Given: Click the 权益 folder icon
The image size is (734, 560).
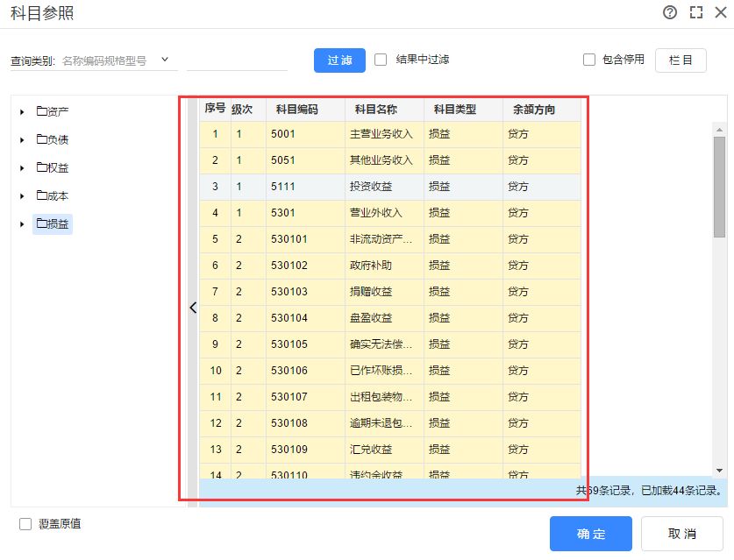Looking at the screenshot, I should click(x=42, y=167).
